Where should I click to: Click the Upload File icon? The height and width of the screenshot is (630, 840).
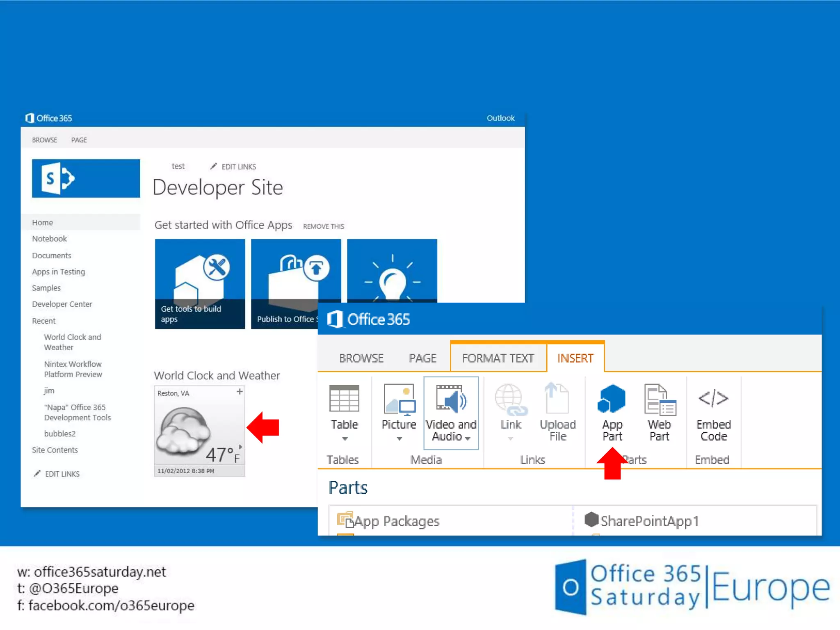(557, 399)
